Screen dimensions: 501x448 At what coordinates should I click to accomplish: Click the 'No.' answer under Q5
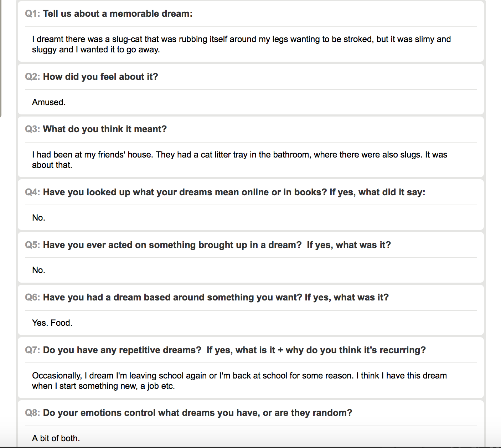[x=38, y=270]
